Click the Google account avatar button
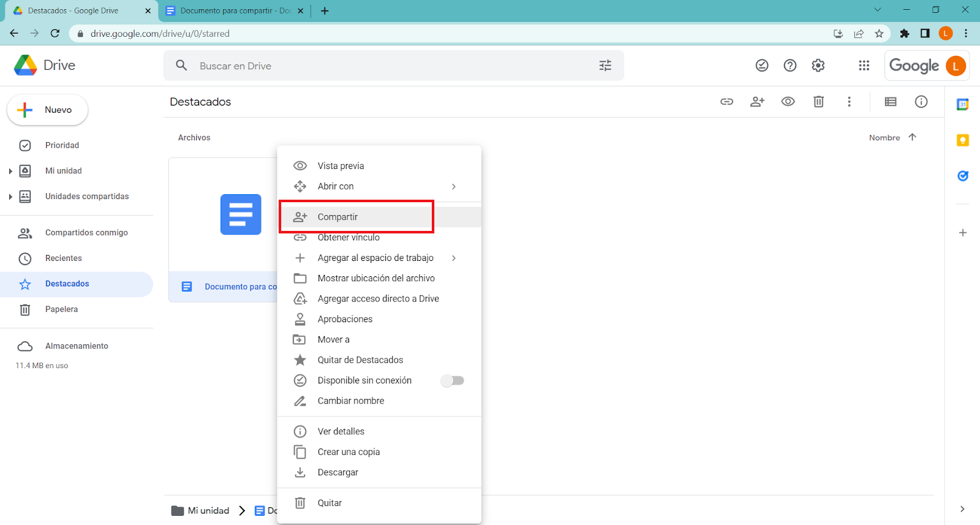980x525 pixels. point(956,66)
